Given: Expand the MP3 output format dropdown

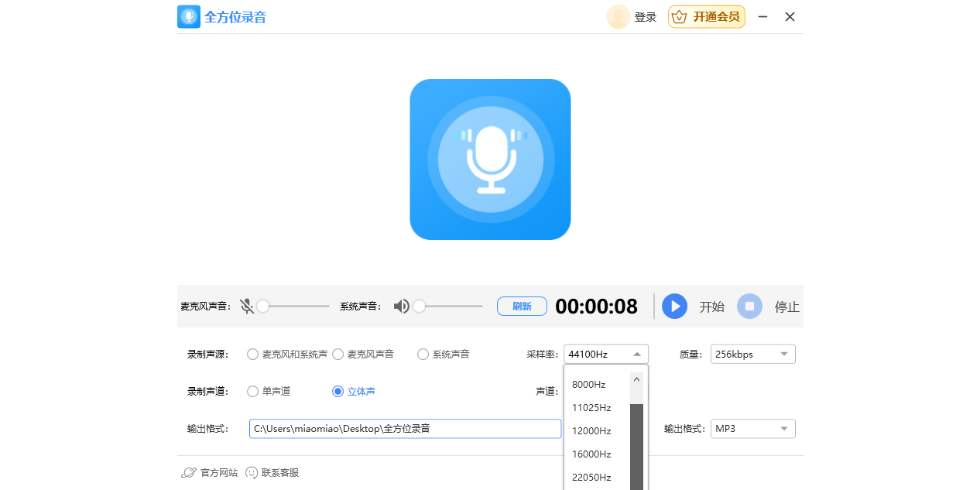Looking at the screenshot, I should point(753,429).
